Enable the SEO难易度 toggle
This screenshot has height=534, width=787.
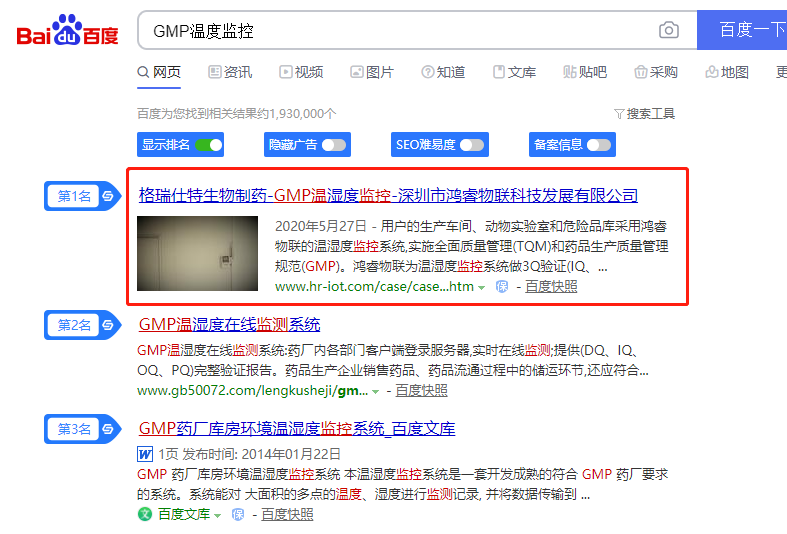(x=472, y=145)
